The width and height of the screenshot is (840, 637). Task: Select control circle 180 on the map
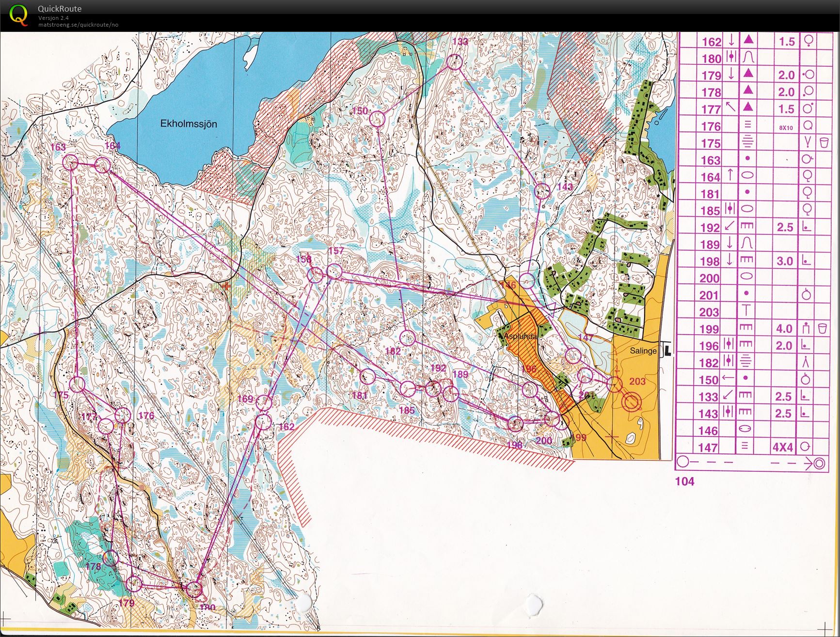tap(194, 589)
